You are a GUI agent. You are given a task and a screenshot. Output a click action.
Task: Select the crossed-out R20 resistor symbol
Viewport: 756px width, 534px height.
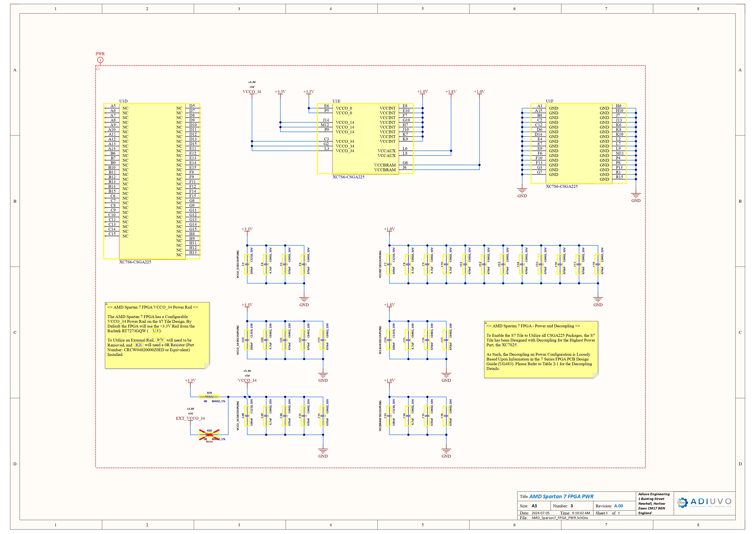209,435
